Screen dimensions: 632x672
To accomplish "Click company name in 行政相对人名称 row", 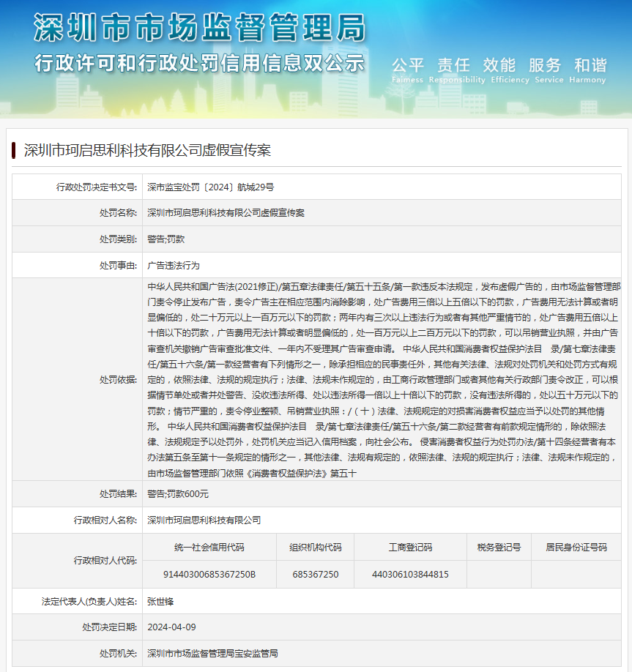I will point(204,520).
